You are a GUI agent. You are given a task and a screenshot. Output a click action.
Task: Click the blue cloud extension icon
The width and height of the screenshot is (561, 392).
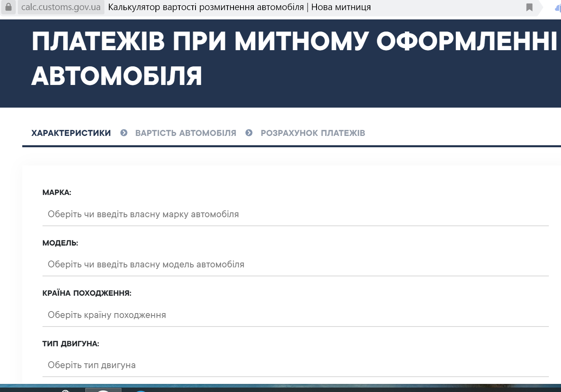coord(558,8)
